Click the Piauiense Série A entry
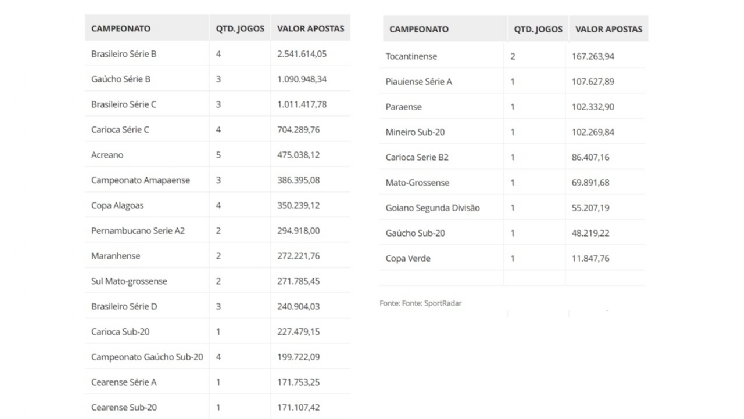Viewport: 744px width, 419px height. (419, 81)
